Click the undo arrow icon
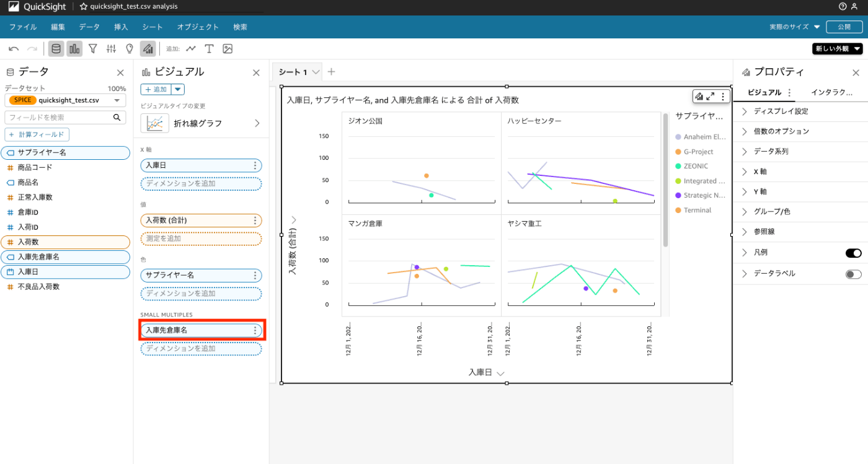868x464 pixels. point(14,49)
